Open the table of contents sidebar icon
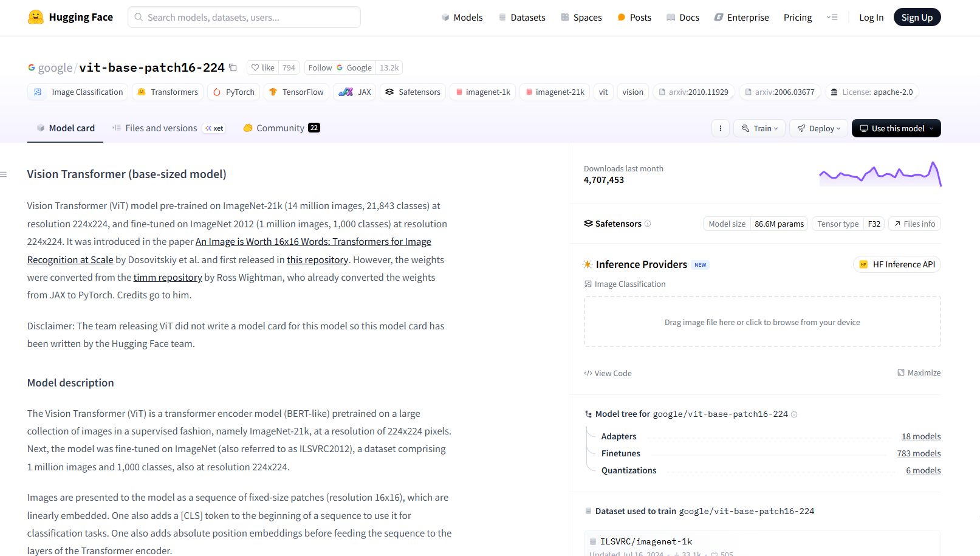The width and height of the screenshot is (980, 556). (x=4, y=174)
